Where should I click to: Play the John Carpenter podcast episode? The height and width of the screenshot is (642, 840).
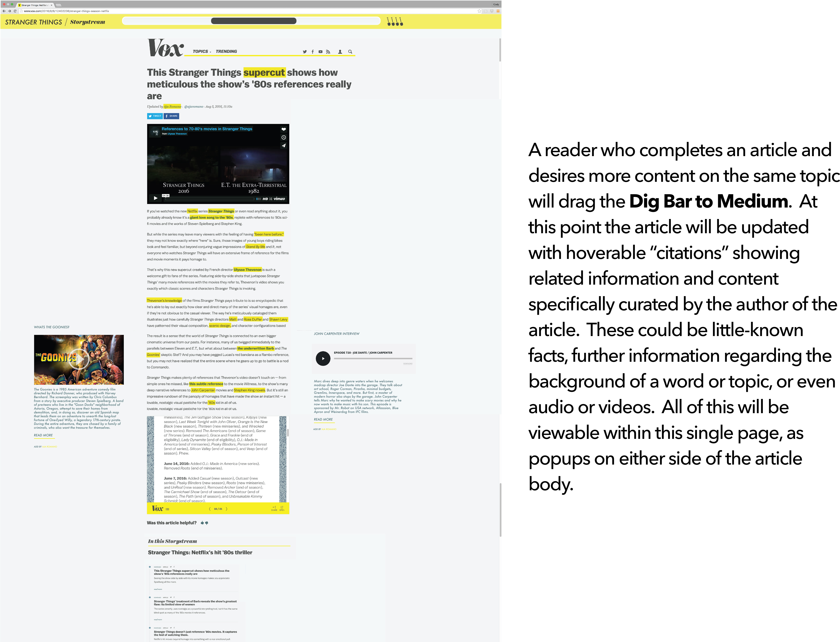323,358
